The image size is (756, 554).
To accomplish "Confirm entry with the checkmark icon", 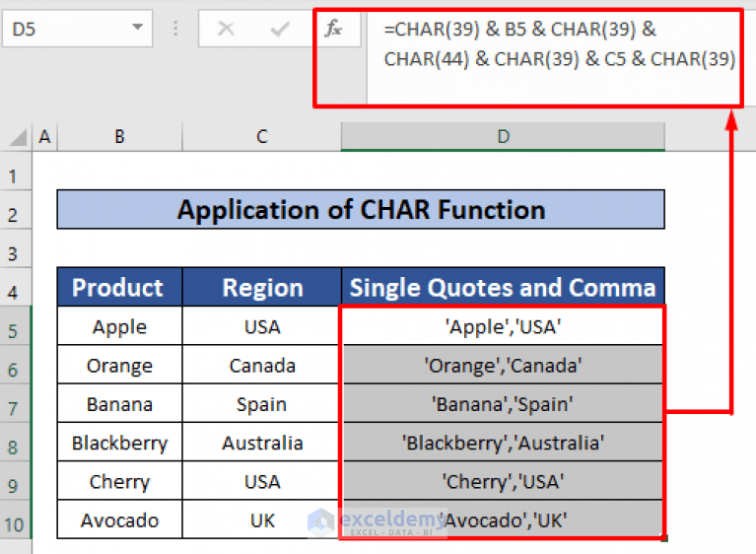I will [280, 29].
